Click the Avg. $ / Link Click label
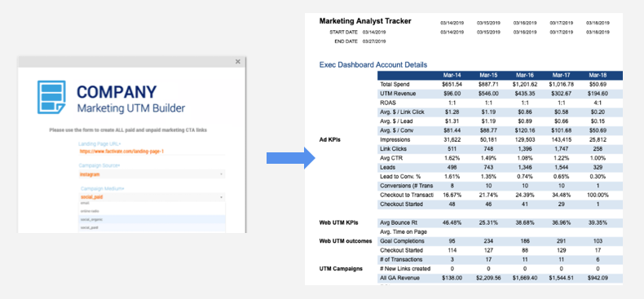This screenshot has width=644, height=299. (x=402, y=112)
